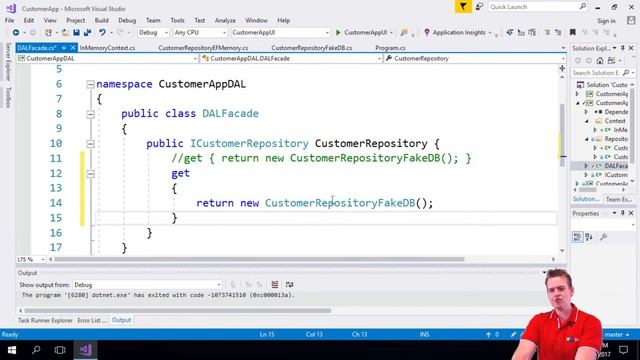
Task: Click the Alphabetical sort icon in the Properties panel
Action: click(589, 237)
